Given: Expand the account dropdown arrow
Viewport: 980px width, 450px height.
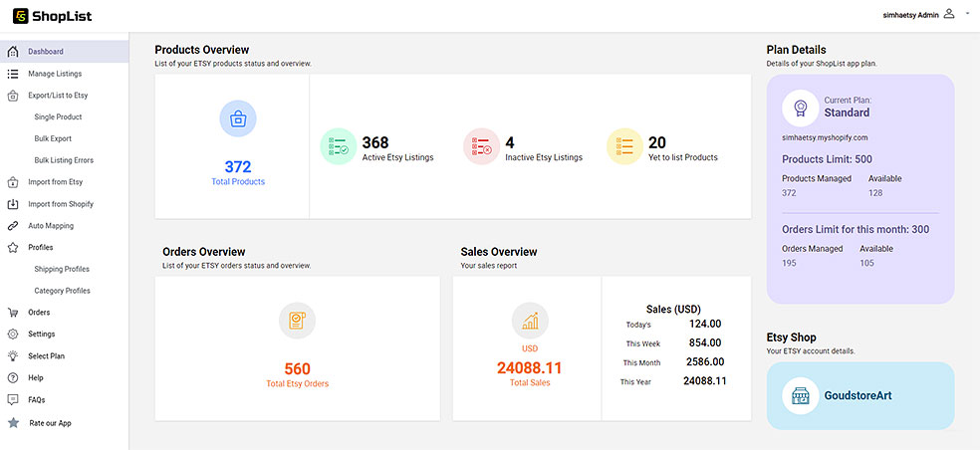Looking at the screenshot, I should tap(967, 13).
